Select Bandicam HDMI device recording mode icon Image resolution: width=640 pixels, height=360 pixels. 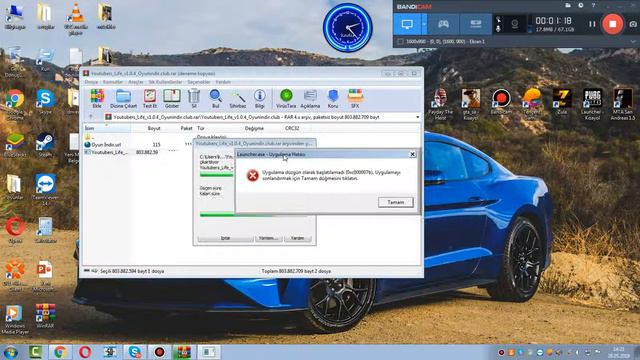coord(476,24)
